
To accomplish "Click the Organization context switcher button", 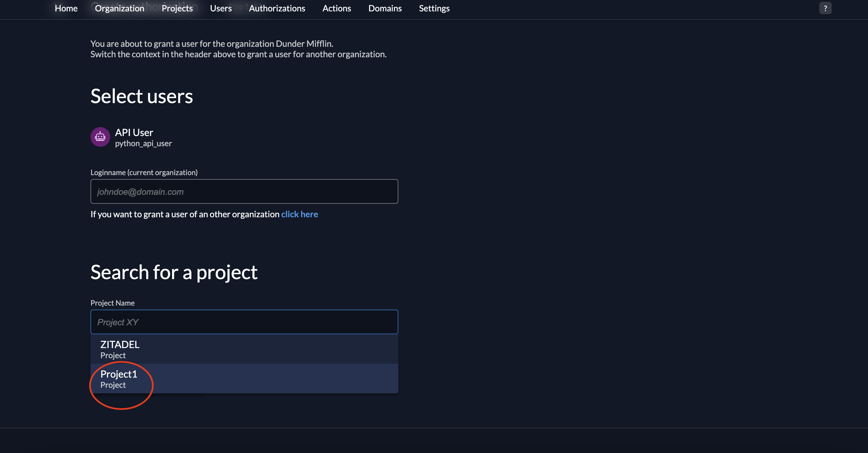I will 119,8.
